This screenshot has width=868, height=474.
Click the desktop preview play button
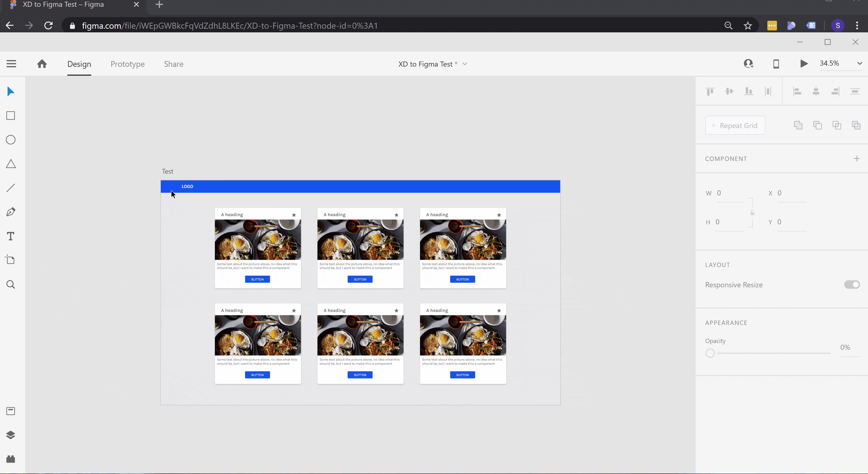coord(804,64)
